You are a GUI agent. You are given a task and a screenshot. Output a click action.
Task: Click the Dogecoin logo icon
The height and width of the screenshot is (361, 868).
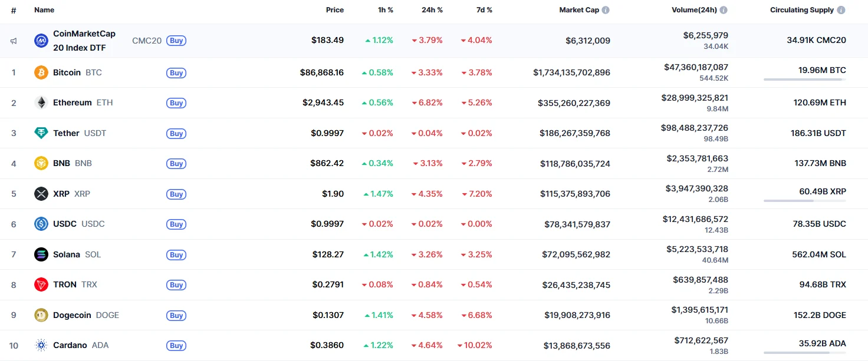[x=41, y=315]
